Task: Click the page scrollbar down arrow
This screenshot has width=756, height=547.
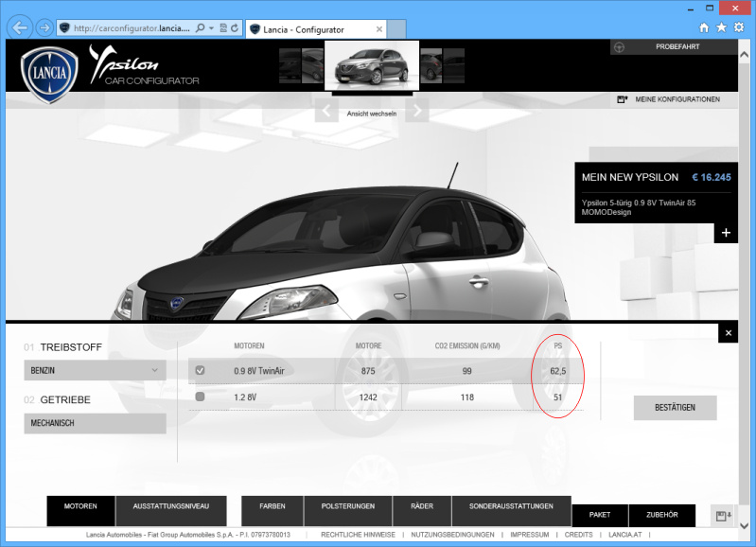Action: point(744,526)
